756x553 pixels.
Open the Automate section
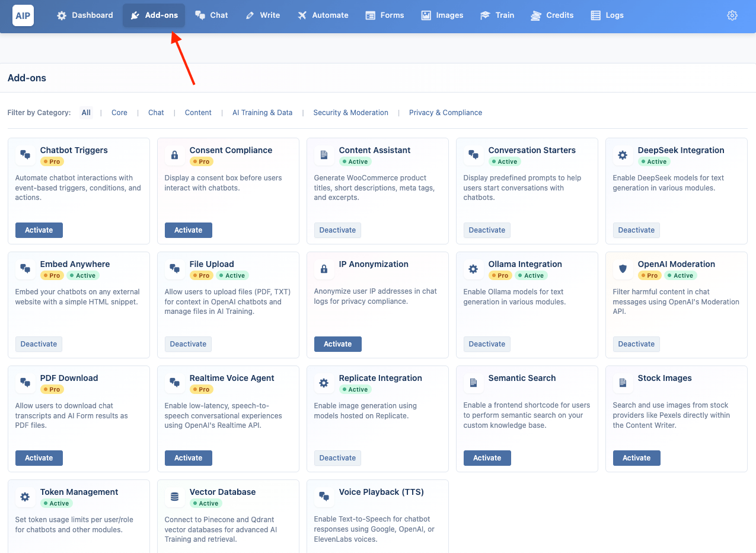pyautogui.click(x=323, y=15)
